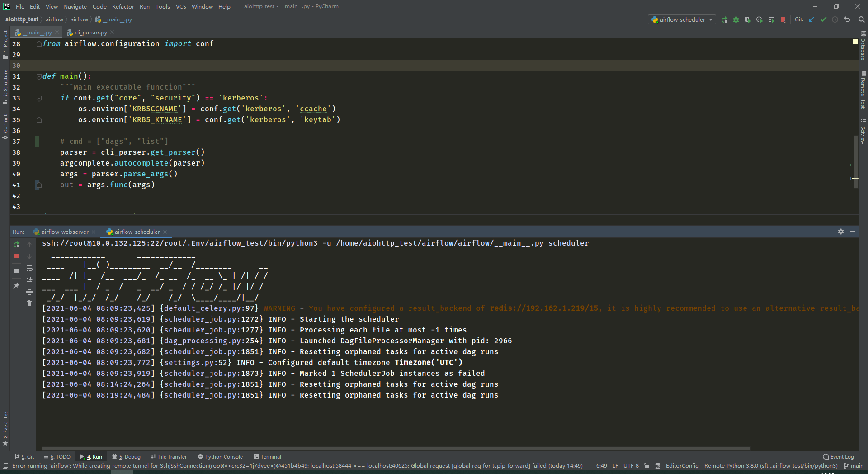Image resolution: width=868 pixels, height=474 pixels.
Task: Pin the airflow-scheduler run tab
Action: [x=16, y=286]
